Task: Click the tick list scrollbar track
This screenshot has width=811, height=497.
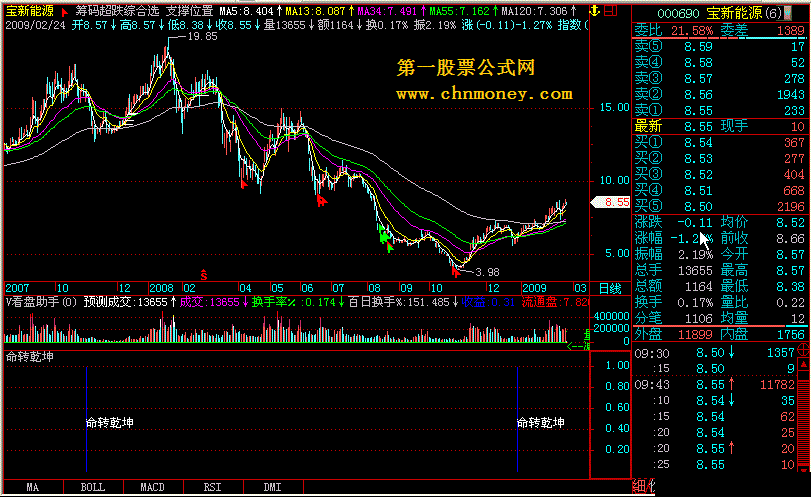Action: (x=804, y=417)
